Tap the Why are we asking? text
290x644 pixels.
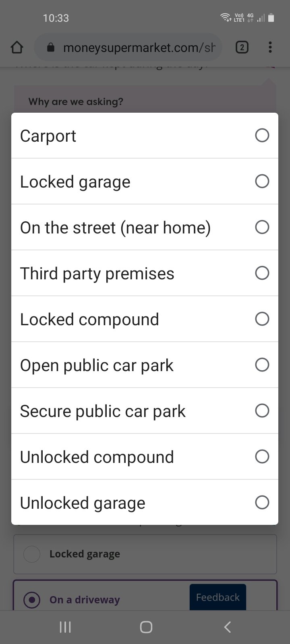[76, 101]
